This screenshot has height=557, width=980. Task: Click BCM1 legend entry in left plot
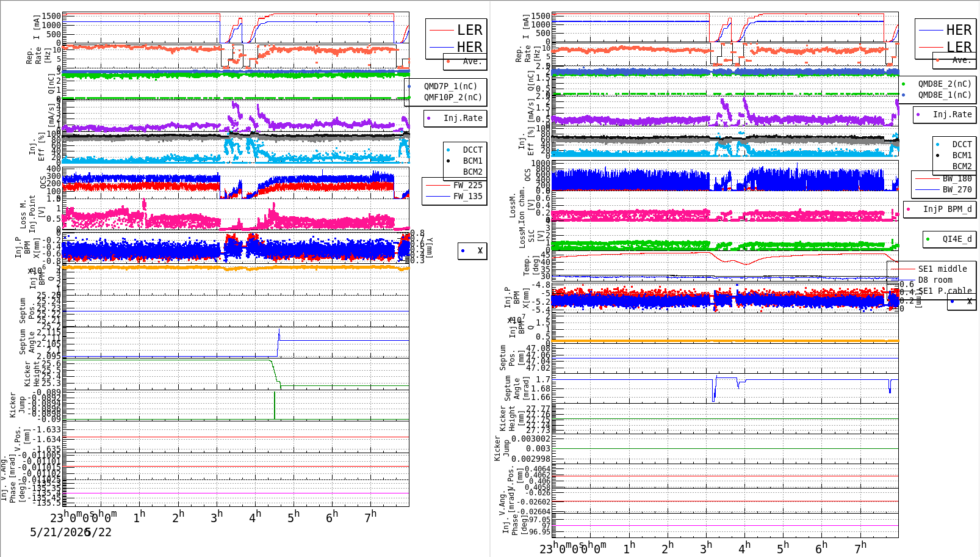coord(472,161)
